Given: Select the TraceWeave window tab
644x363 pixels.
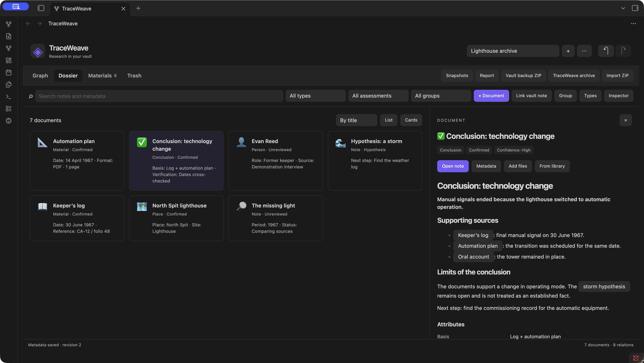Looking at the screenshot, I should pos(90,8).
